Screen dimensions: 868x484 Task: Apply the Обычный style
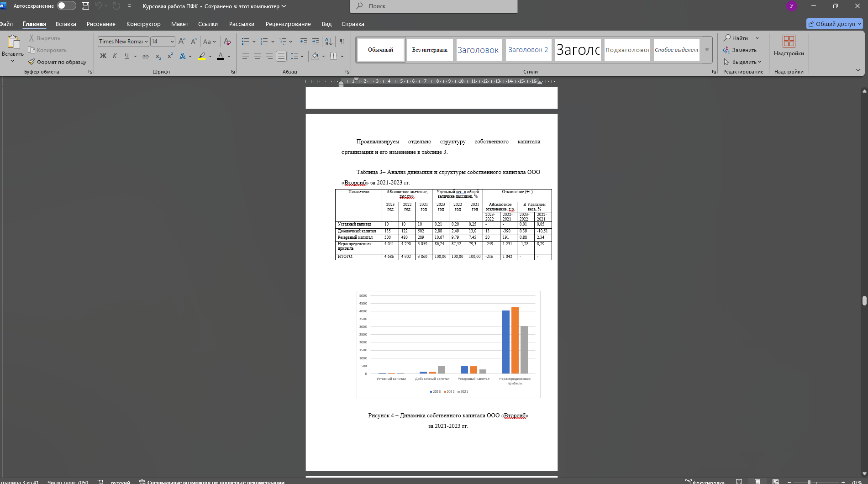380,50
